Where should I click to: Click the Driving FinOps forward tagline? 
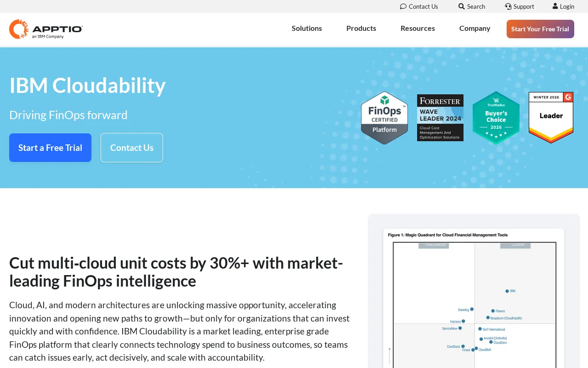tap(68, 115)
